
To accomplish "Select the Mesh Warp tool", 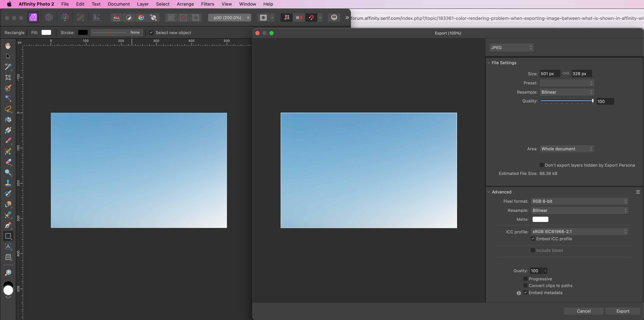I will pyautogui.click(x=8, y=257).
